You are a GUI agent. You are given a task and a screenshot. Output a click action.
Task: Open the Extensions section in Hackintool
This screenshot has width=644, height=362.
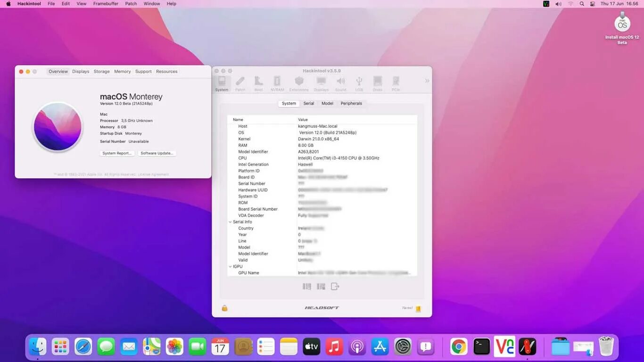tap(299, 81)
